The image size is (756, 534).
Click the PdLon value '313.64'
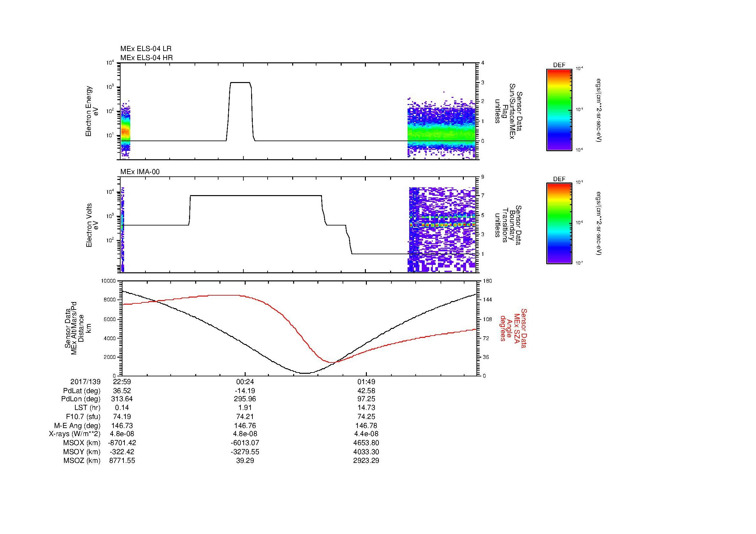pyautogui.click(x=122, y=399)
